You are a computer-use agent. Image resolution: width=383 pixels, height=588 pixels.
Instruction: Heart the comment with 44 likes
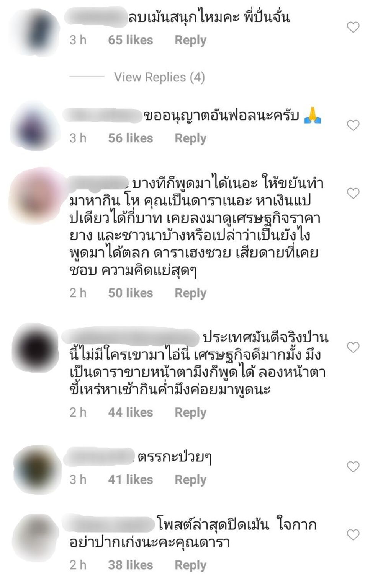(353, 347)
